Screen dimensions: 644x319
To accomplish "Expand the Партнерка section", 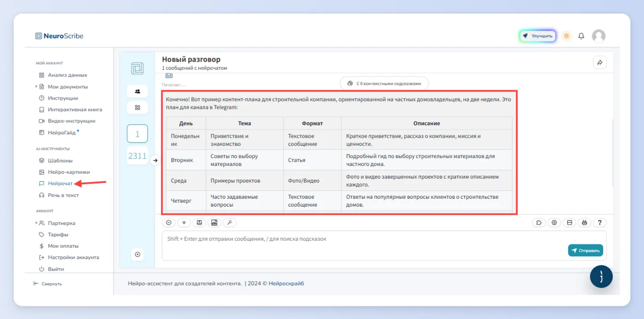I will tap(36, 223).
